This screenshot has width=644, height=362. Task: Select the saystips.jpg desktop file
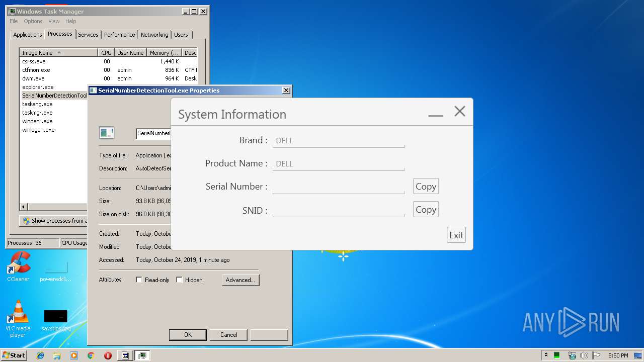56,321
